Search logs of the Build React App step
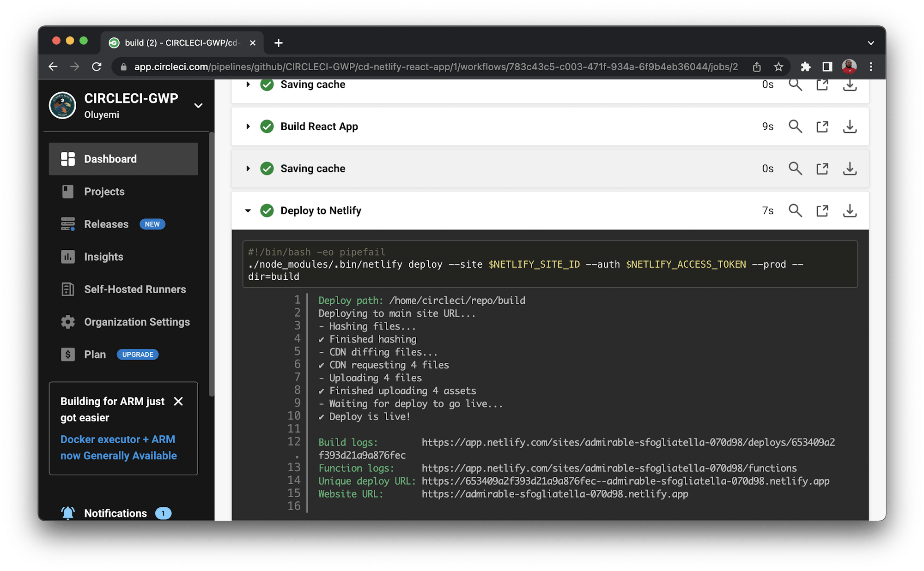 click(796, 126)
